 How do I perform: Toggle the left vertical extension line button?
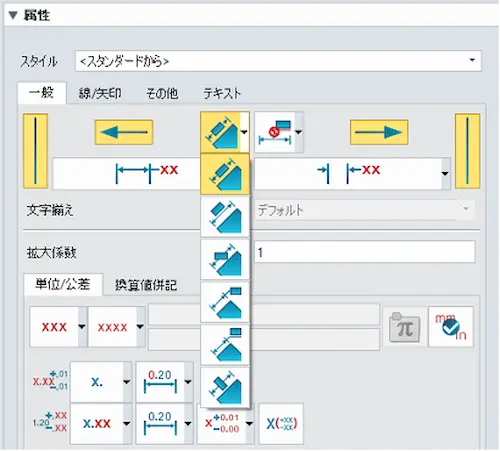(35, 151)
